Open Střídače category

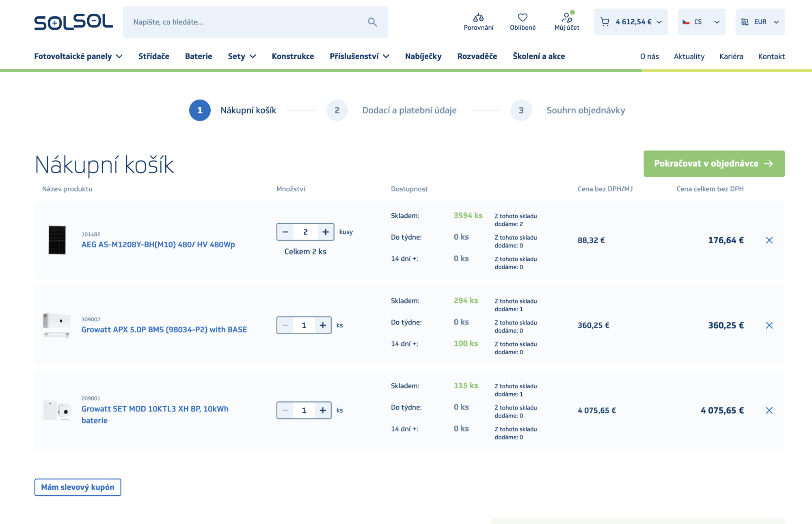[154, 56]
